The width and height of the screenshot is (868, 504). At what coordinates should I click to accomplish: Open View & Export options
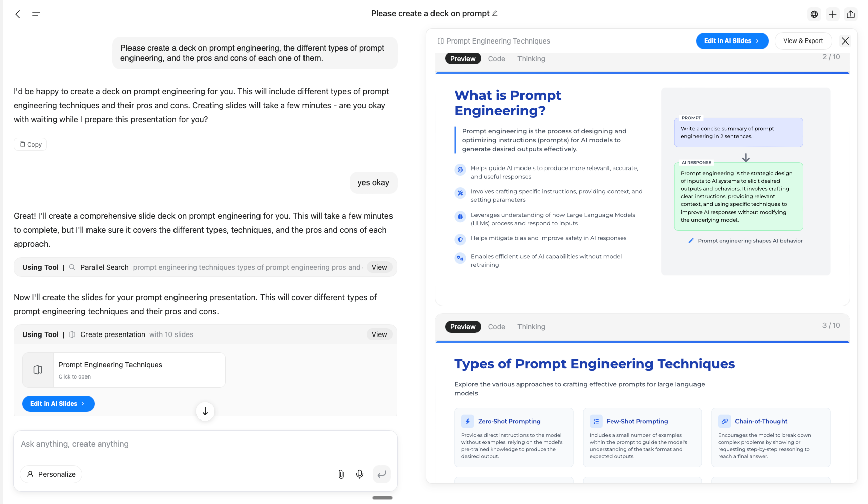(x=803, y=40)
